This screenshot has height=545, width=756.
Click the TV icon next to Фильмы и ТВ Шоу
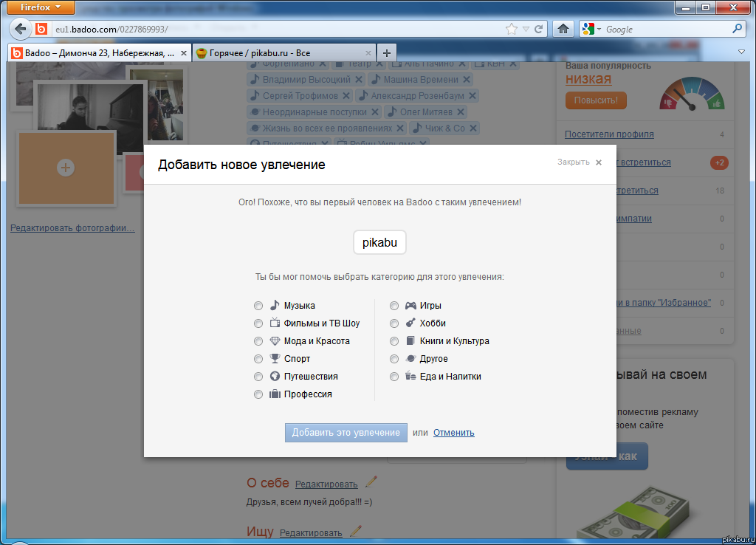click(275, 323)
